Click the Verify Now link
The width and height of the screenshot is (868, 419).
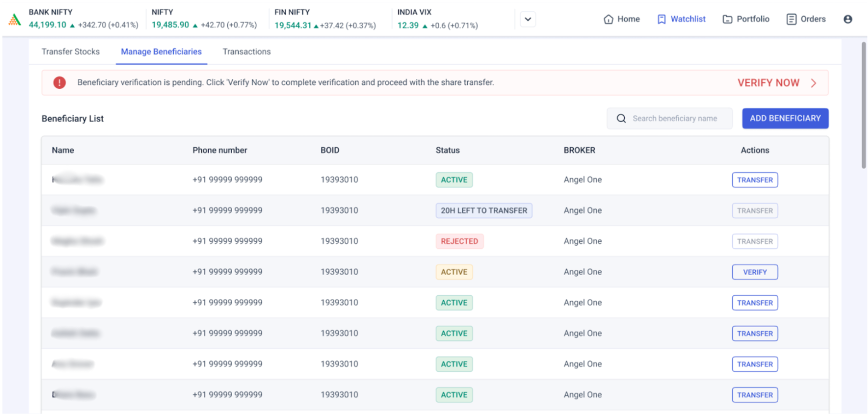pyautogui.click(x=768, y=83)
